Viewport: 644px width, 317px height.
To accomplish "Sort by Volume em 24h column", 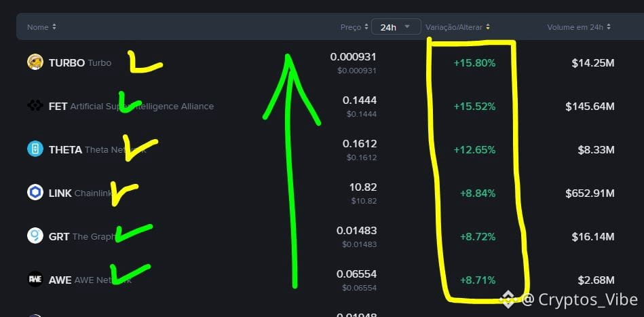I will pyautogui.click(x=579, y=27).
